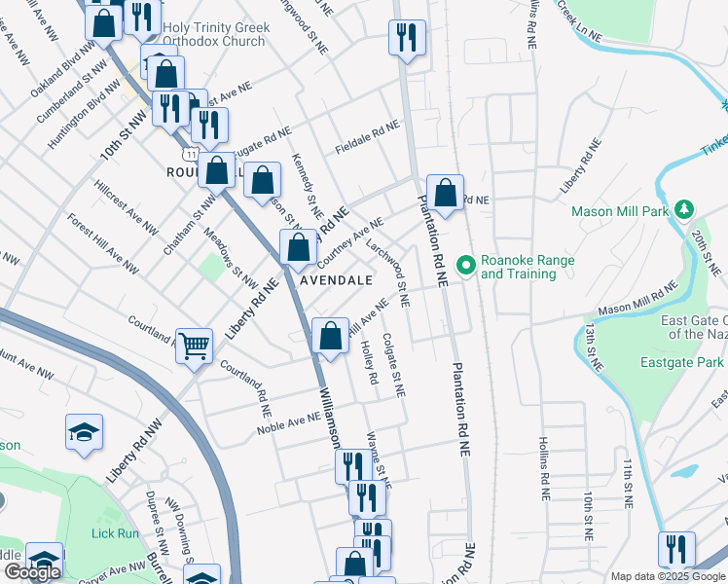
Task: Click the AVENDALE neighborhood label
Action: [337, 280]
